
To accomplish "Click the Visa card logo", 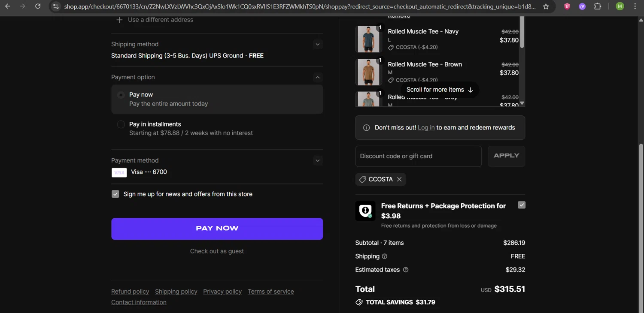I will coord(119,172).
